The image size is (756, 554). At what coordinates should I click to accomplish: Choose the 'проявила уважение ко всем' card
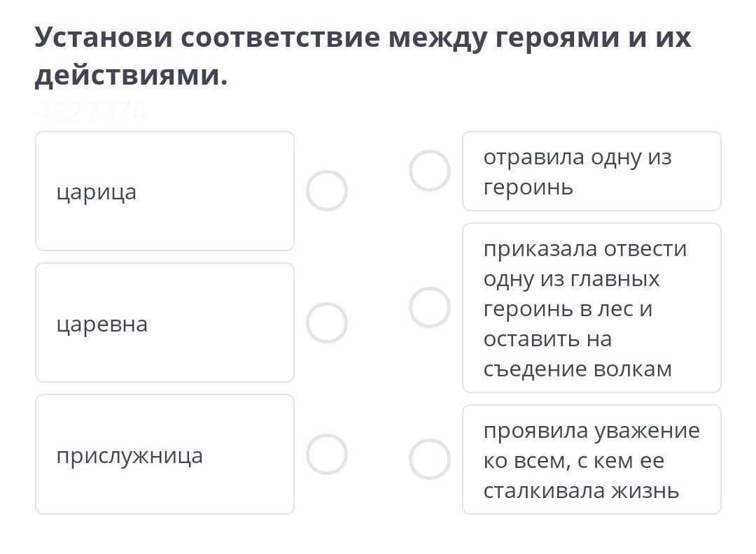591,460
